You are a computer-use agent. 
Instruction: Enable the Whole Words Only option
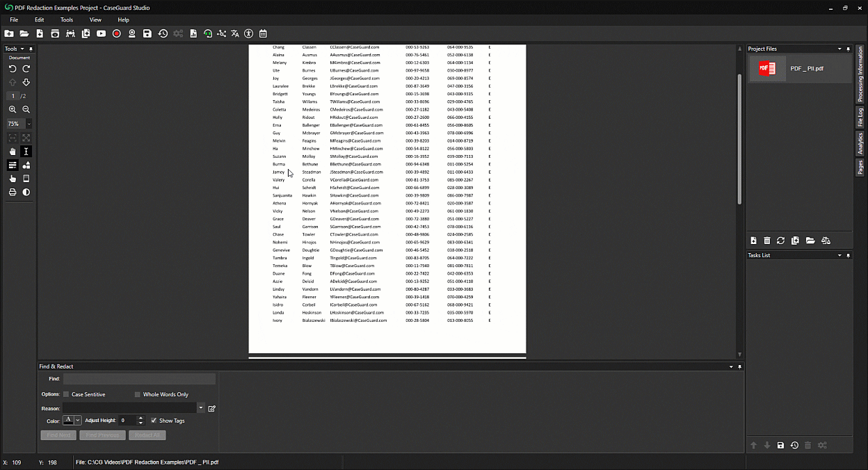(138, 394)
